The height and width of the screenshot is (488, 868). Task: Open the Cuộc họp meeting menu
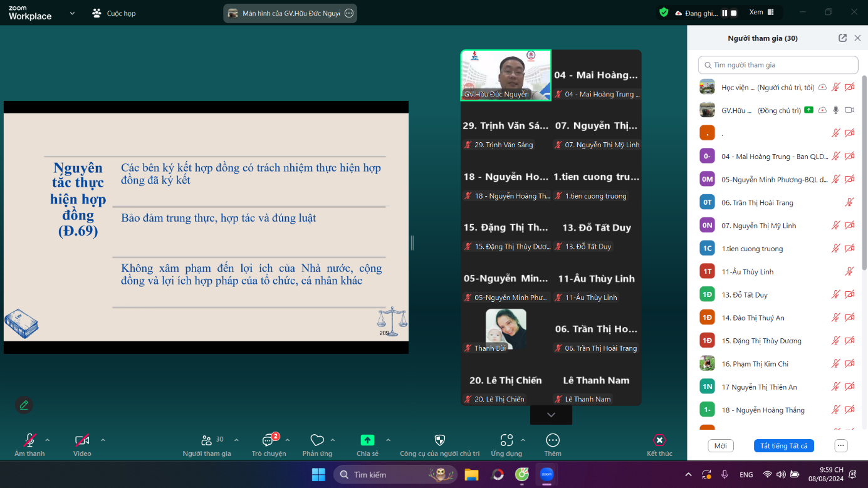113,13
